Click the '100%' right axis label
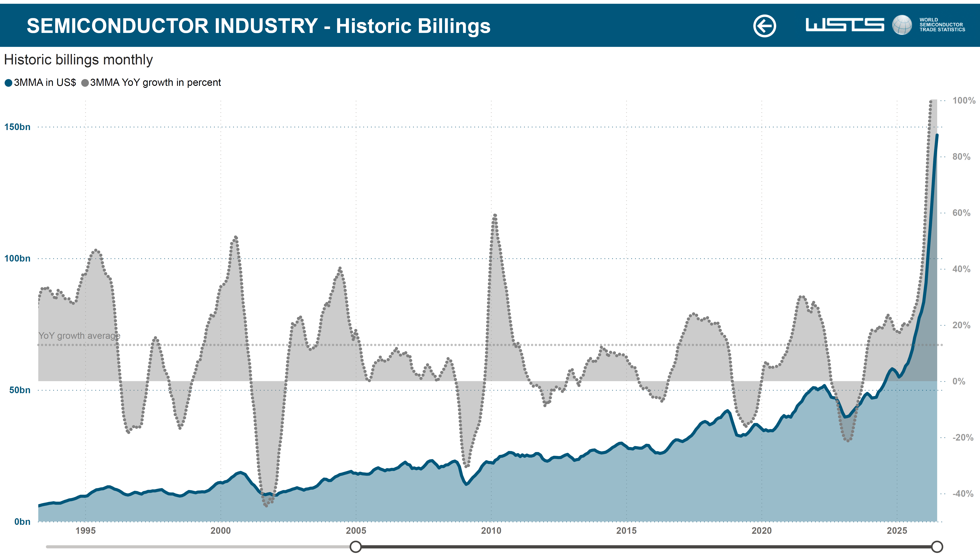 pos(964,101)
